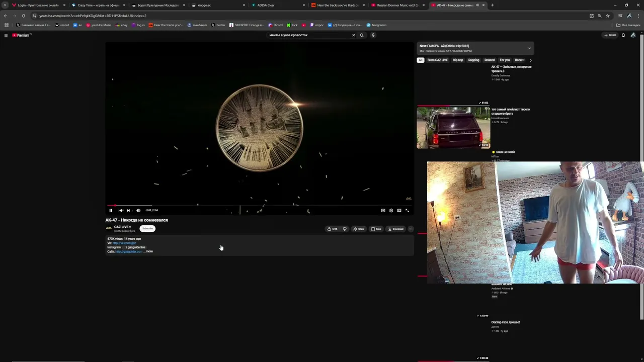
Task: Click the browser address bar URL
Action: pos(93,16)
